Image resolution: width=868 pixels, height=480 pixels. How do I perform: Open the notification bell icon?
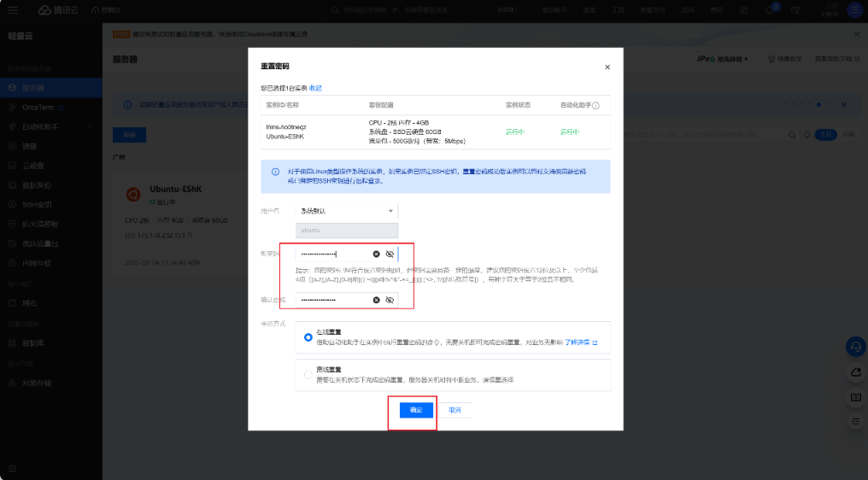(x=770, y=10)
